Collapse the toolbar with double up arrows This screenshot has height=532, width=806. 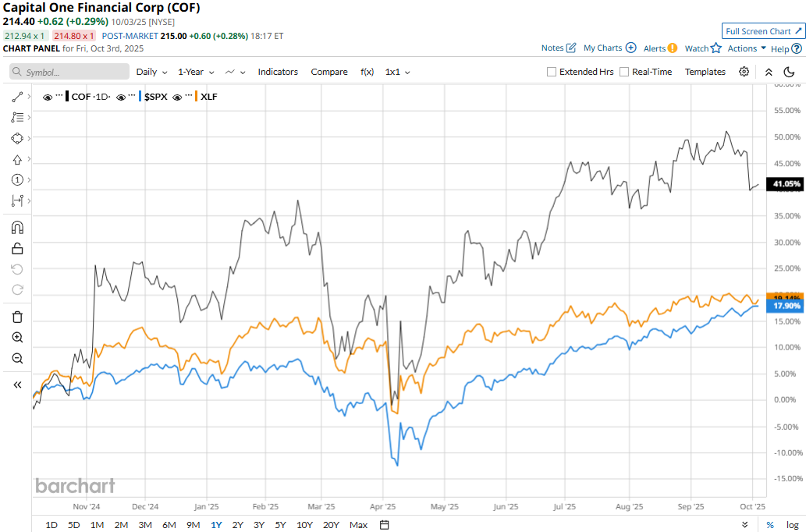769,72
